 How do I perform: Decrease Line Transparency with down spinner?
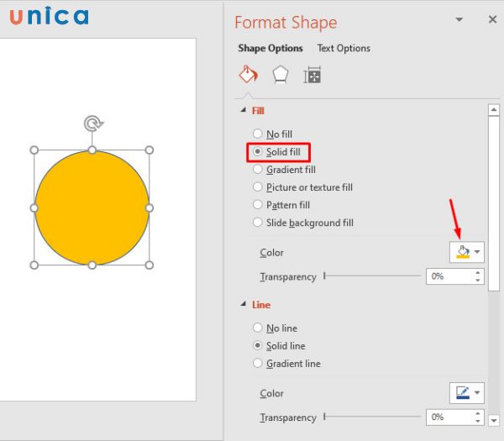[478, 421]
